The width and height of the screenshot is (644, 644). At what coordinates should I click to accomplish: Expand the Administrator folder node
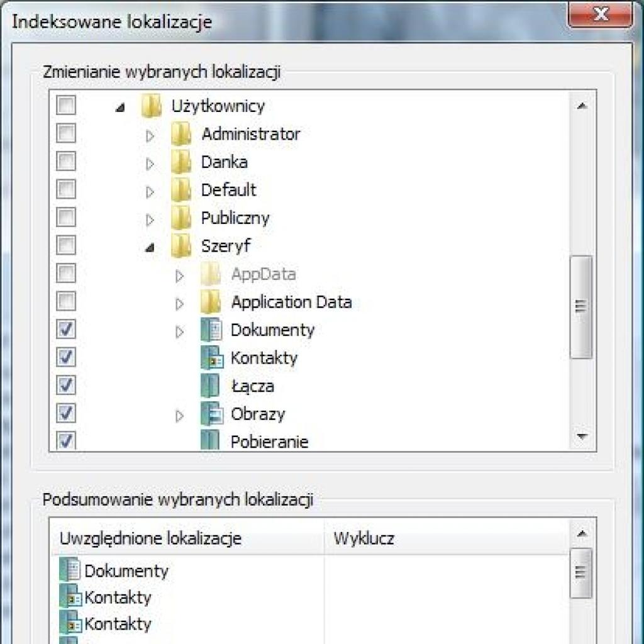150,136
